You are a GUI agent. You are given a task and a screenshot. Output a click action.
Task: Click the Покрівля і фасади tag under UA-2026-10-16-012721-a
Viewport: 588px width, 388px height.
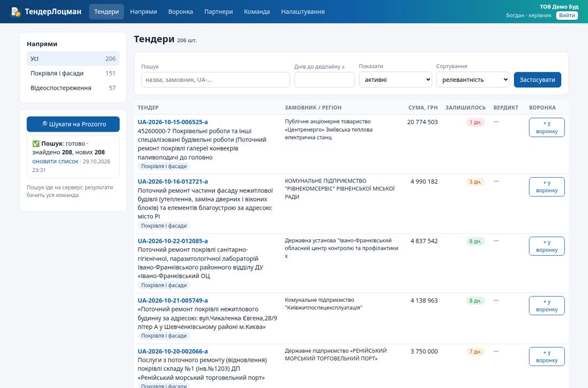(x=164, y=226)
